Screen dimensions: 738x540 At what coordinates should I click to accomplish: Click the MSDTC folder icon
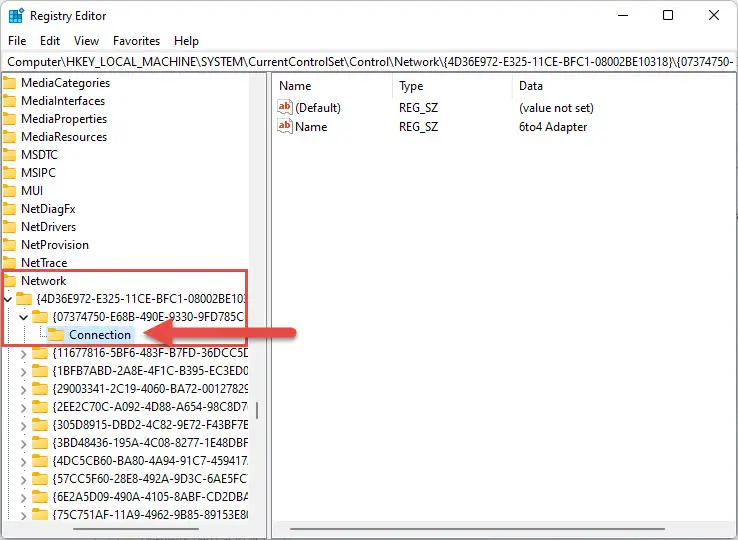[9, 155]
